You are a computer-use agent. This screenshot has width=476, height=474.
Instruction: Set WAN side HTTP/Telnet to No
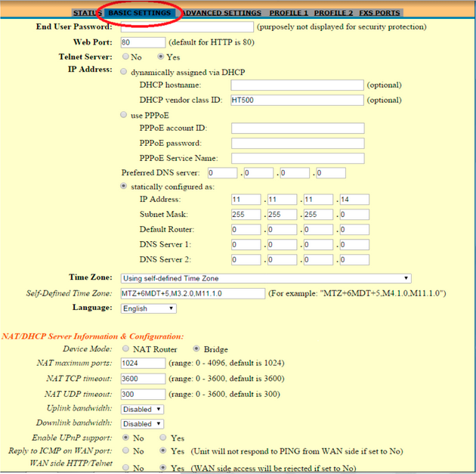[x=125, y=468]
